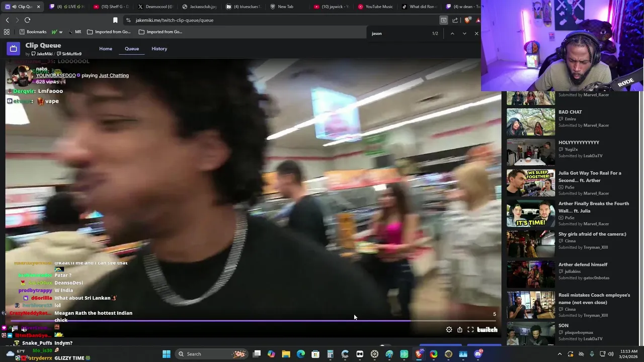
Task: Open Microsoft Store from taskbar
Action: pos(315,354)
